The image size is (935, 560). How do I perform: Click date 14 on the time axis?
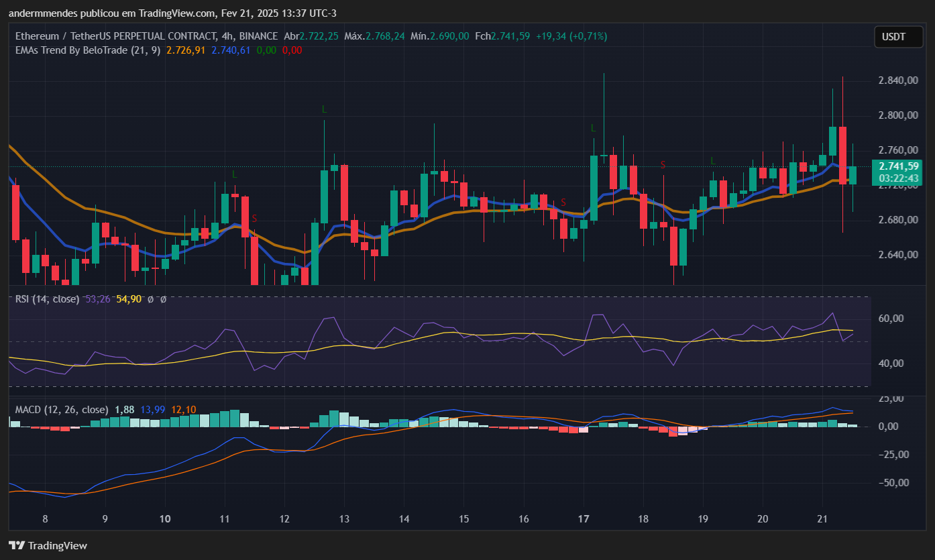pos(404,518)
